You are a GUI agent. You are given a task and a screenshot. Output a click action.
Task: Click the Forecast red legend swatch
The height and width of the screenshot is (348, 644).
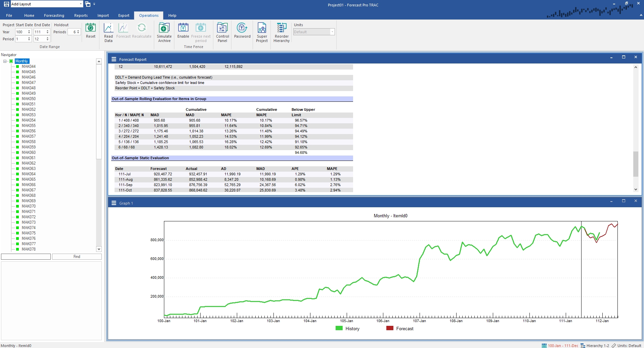point(390,328)
